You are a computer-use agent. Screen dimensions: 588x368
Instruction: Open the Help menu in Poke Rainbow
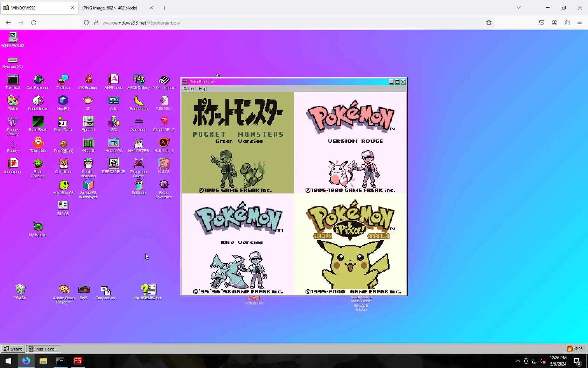point(203,89)
